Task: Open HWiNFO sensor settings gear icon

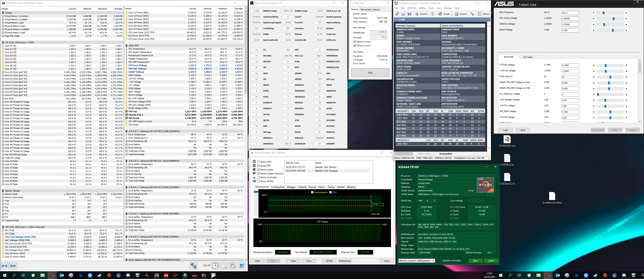Action: 232,266
